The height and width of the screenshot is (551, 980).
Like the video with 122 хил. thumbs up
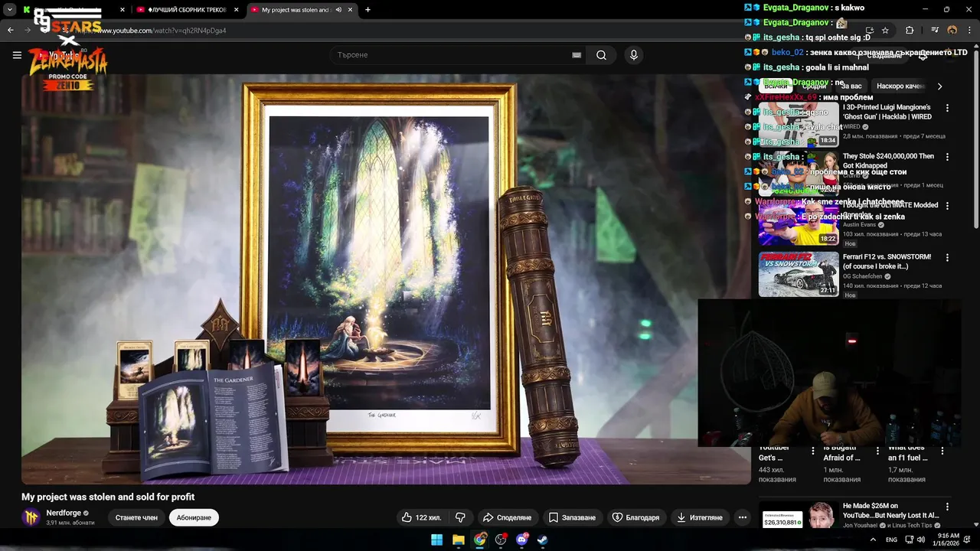(421, 517)
